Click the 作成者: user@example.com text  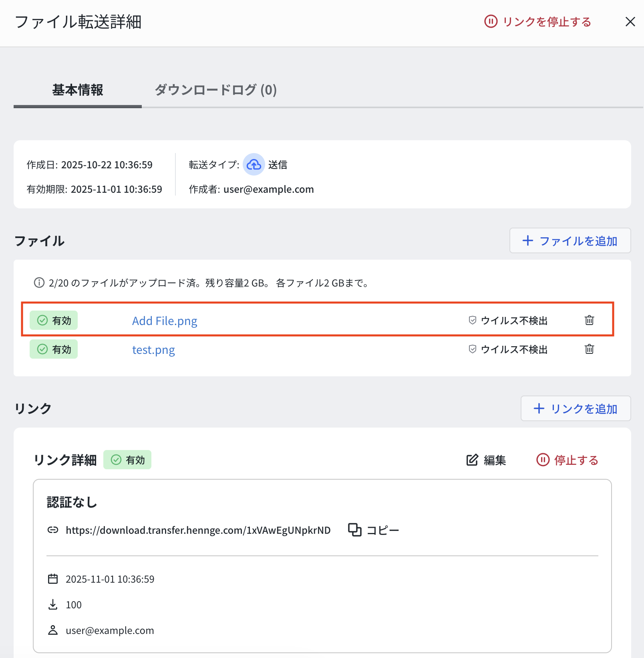click(x=251, y=189)
